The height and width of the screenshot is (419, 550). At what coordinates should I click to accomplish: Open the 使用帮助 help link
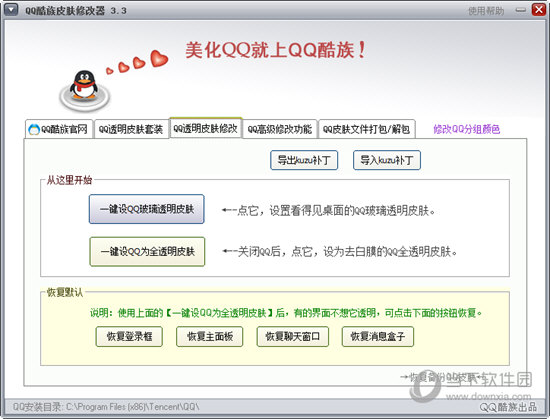click(486, 11)
